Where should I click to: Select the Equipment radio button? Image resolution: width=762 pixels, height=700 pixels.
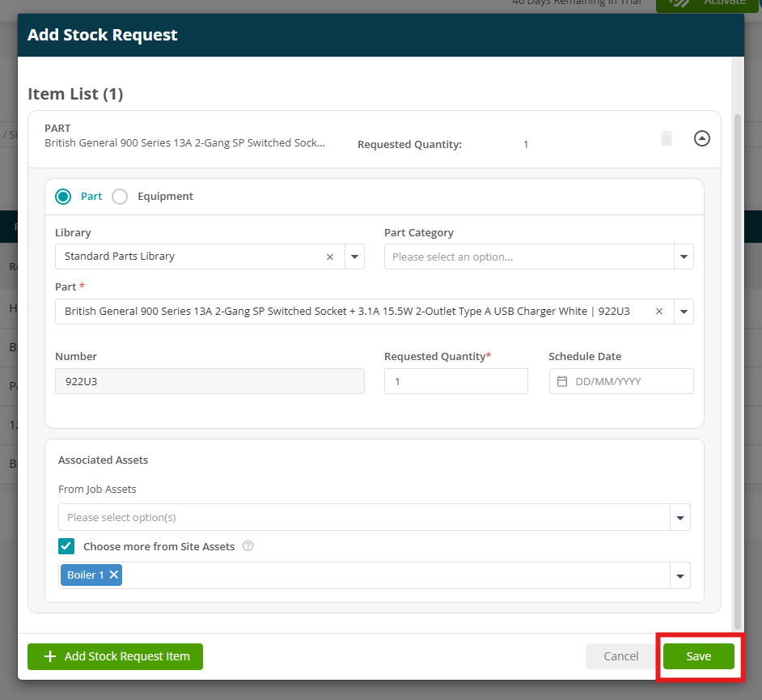(120, 197)
